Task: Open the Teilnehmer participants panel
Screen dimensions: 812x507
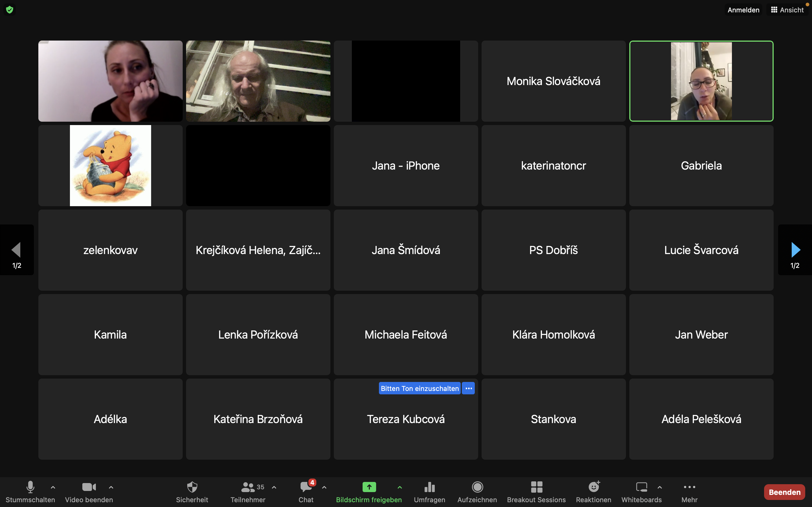Action: point(248,487)
